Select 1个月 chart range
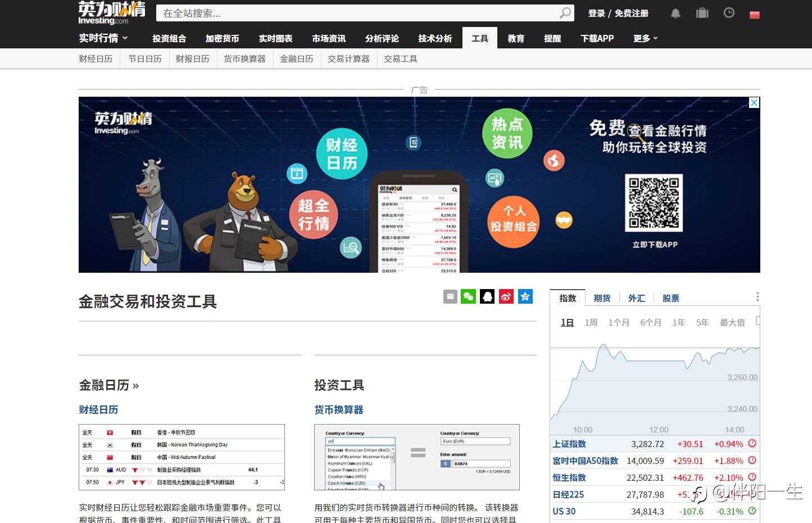This screenshot has width=812, height=523. point(618,322)
